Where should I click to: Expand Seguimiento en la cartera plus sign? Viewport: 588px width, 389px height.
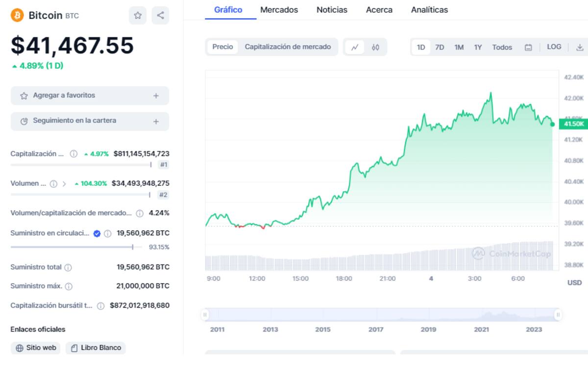coord(156,122)
